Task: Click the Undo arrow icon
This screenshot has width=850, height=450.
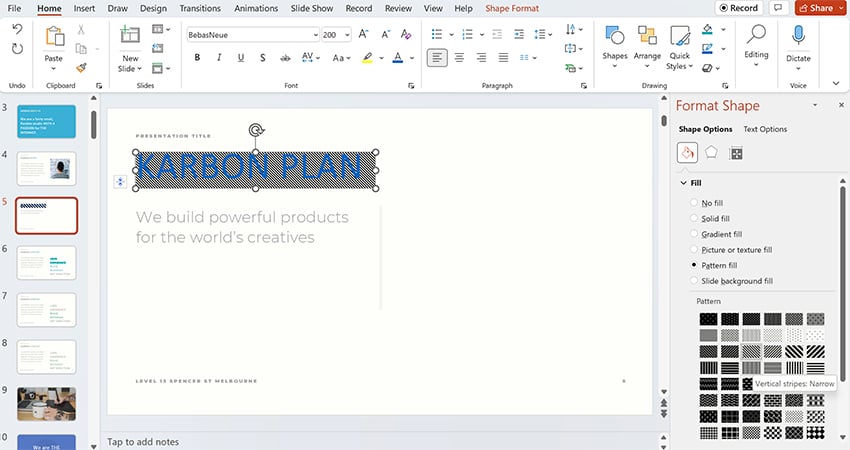Action: pyautogui.click(x=17, y=30)
